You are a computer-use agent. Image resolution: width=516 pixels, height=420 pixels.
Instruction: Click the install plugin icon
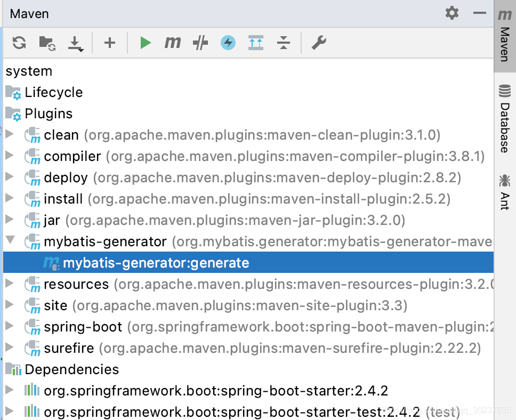pos(32,199)
